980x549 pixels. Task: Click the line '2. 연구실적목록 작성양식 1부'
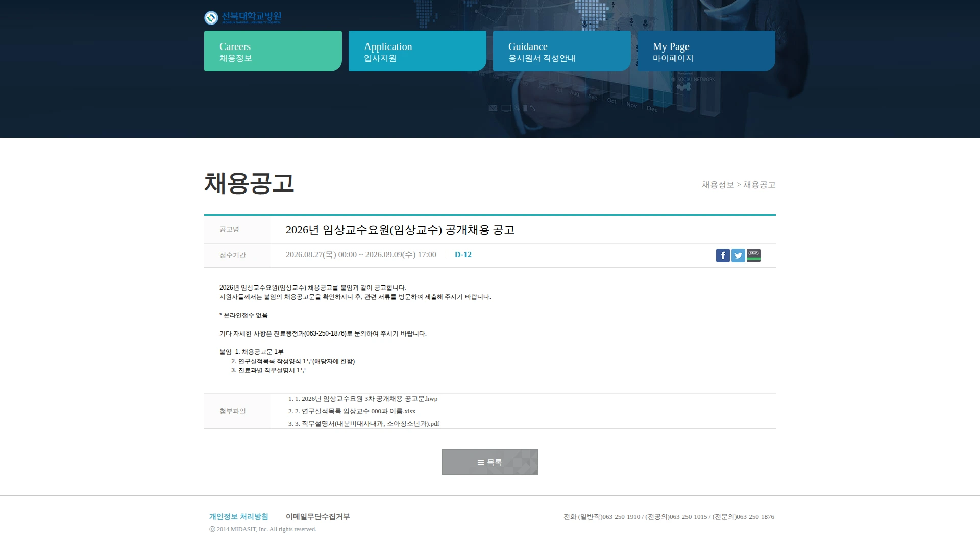293,361
